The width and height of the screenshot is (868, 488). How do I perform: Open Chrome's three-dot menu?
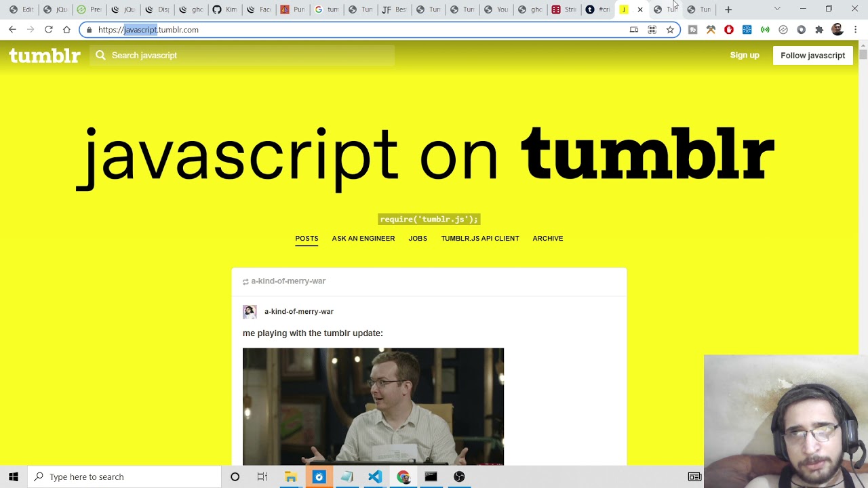(855, 30)
